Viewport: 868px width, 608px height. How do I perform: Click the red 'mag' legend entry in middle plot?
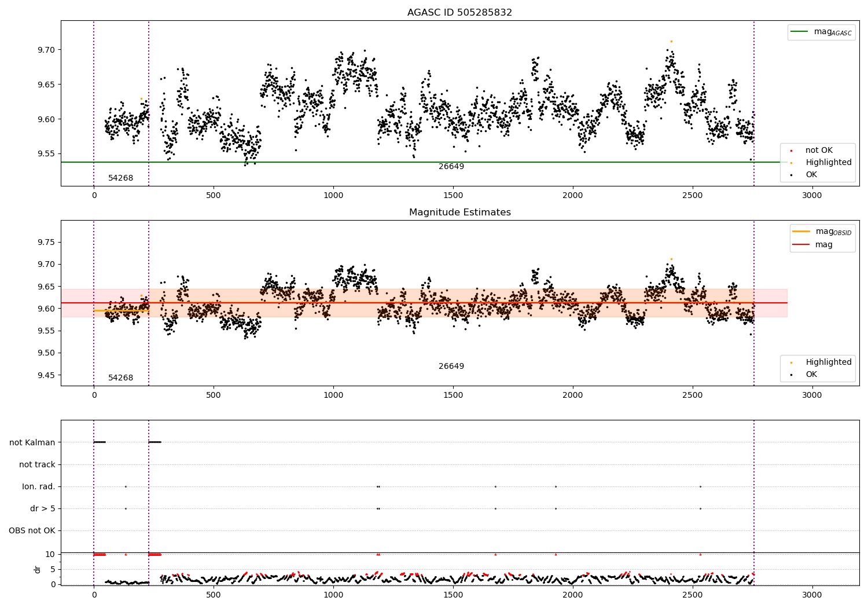813,244
